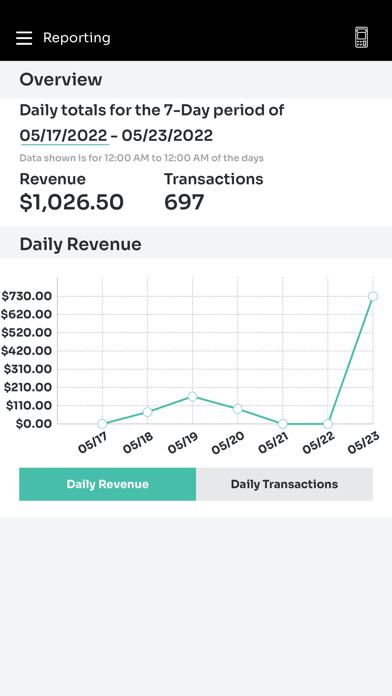Image resolution: width=392 pixels, height=696 pixels.
Task: Click the 05/22 x-axis date label
Action: click(x=318, y=443)
